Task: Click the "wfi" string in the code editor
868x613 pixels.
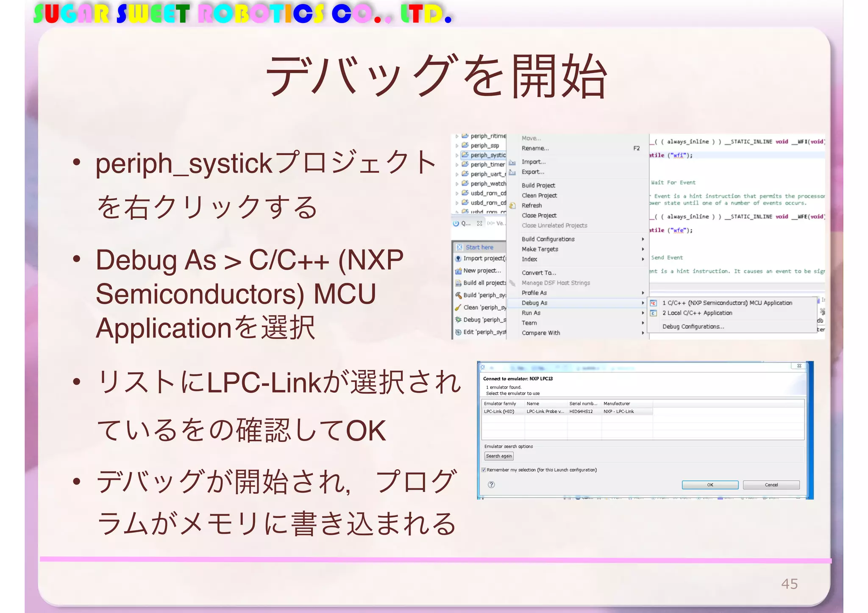Action: 679,155
